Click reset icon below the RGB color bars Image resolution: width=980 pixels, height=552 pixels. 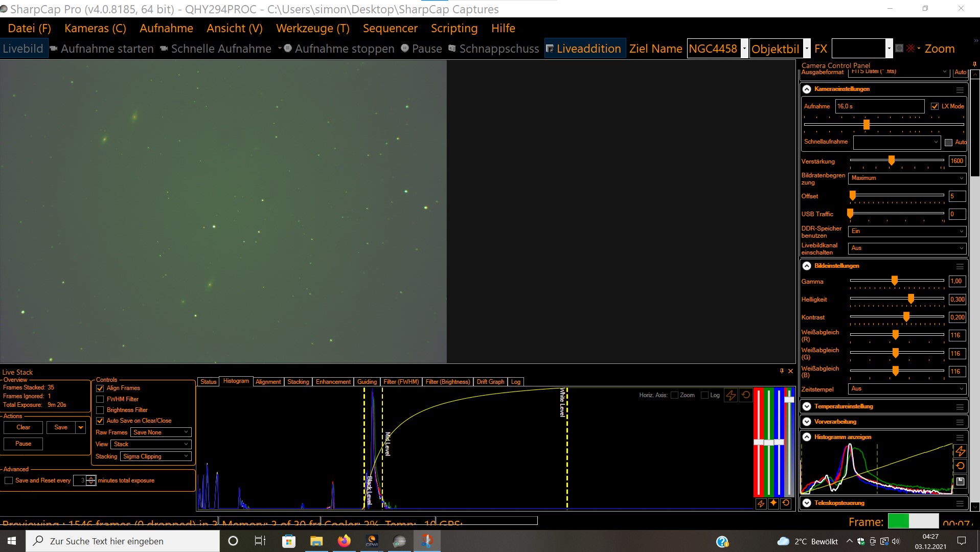(x=786, y=503)
